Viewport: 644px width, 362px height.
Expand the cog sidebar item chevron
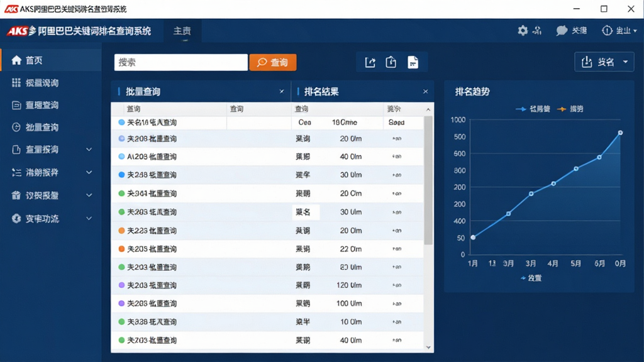[89, 218]
